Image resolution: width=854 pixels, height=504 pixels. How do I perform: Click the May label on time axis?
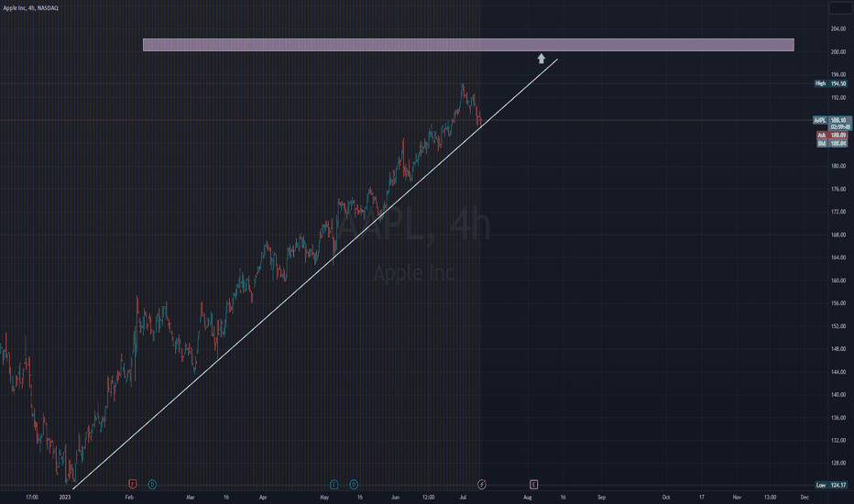(324, 497)
